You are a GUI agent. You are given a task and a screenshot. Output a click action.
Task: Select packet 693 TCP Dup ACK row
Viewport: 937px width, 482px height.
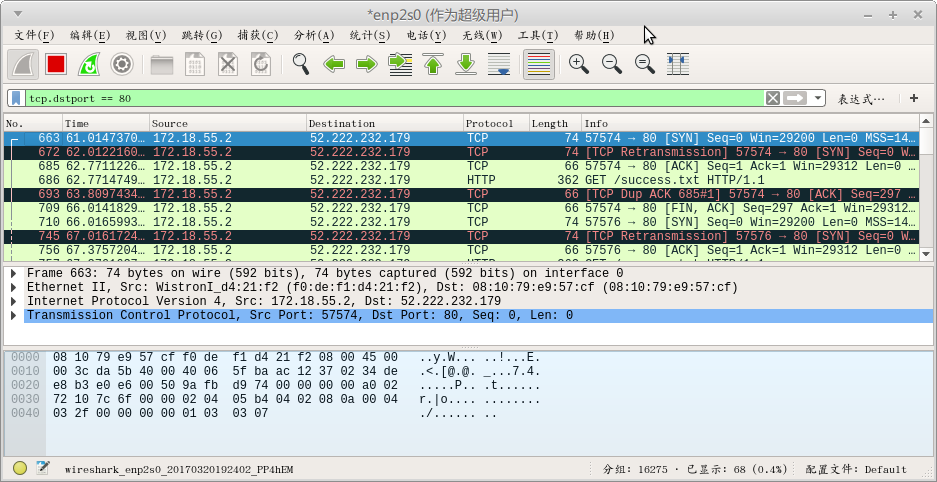pyautogui.click(x=461, y=194)
